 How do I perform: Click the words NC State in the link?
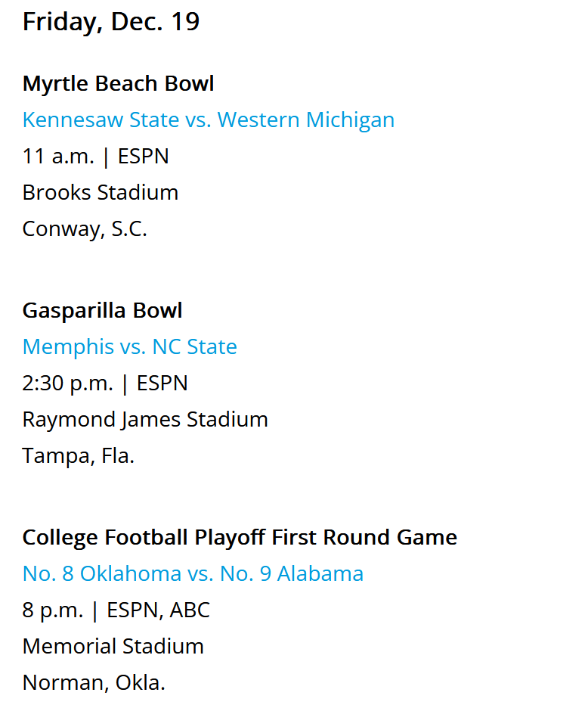click(x=194, y=346)
